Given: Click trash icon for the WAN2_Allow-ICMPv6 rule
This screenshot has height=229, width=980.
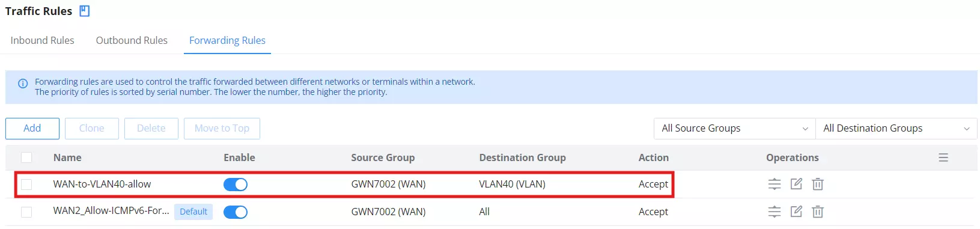Looking at the screenshot, I should [x=818, y=212].
